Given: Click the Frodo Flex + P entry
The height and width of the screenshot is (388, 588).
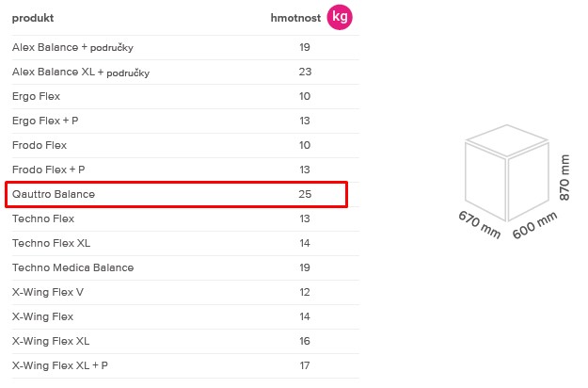Looking at the screenshot, I should [x=48, y=170].
